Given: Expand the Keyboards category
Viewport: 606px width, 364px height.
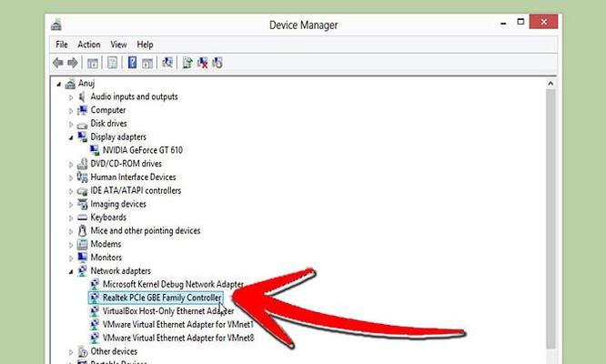Looking at the screenshot, I should point(71,217).
